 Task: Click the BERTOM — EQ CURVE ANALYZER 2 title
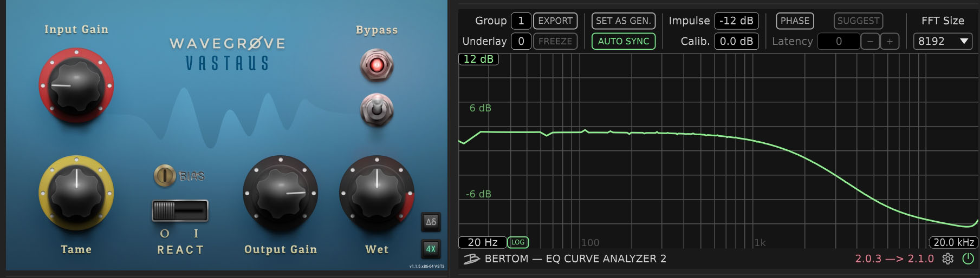point(575,259)
